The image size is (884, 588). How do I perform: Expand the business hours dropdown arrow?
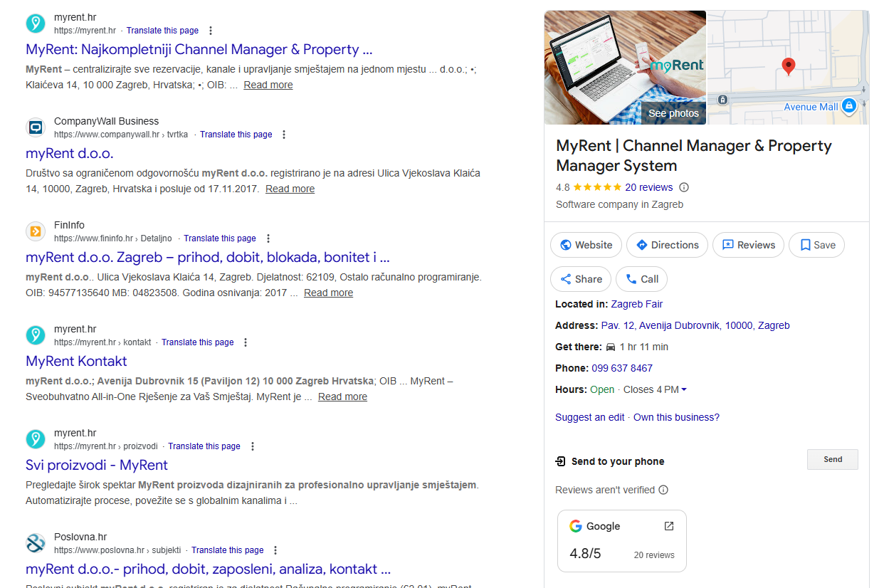(684, 389)
